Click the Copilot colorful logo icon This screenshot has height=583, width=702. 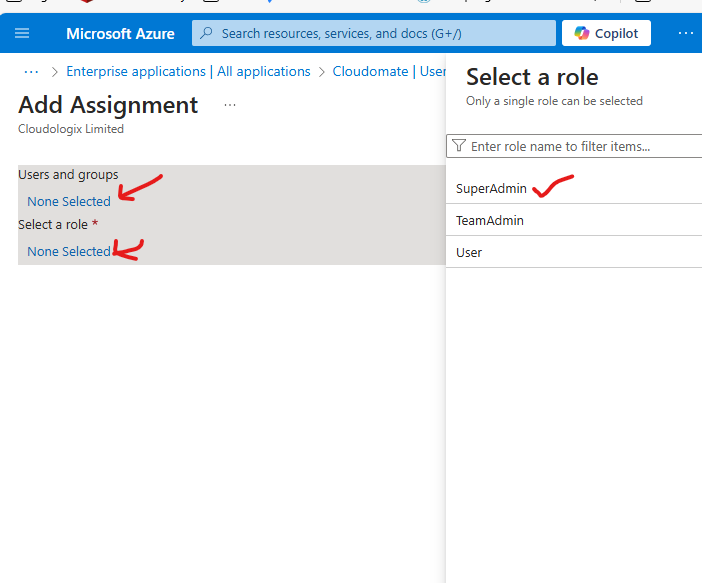tap(582, 33)
